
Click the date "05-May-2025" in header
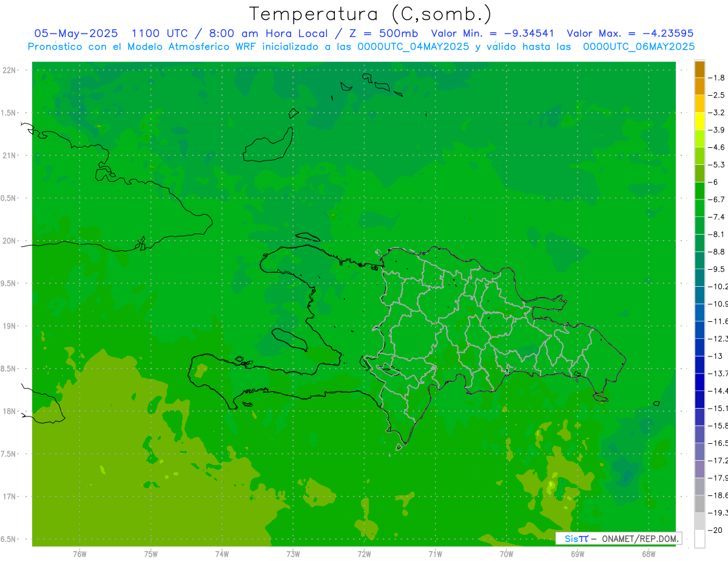pyautogui.click(x=76, y=33)
